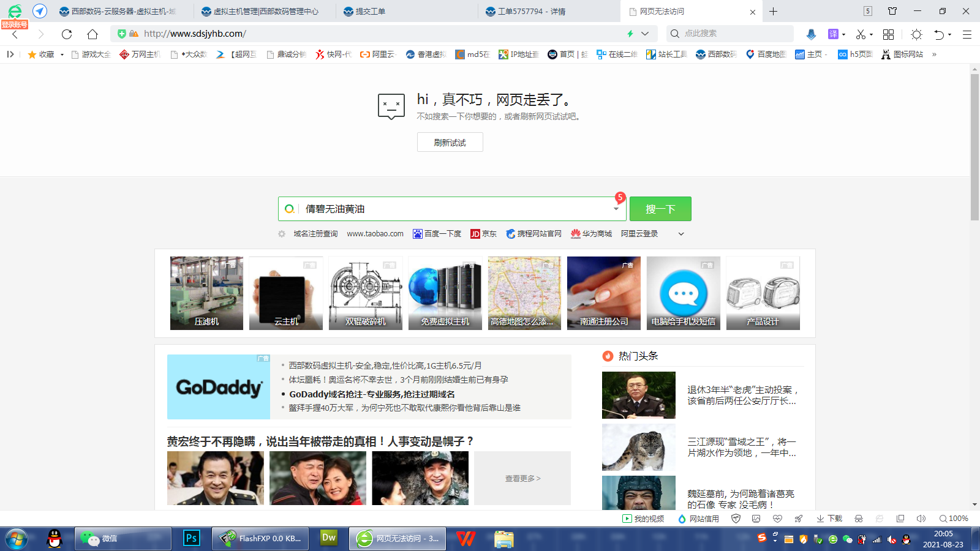Click the status bar split-window icon
The height and width of the screenshot is (551, 980).
[x=900, y=519]
